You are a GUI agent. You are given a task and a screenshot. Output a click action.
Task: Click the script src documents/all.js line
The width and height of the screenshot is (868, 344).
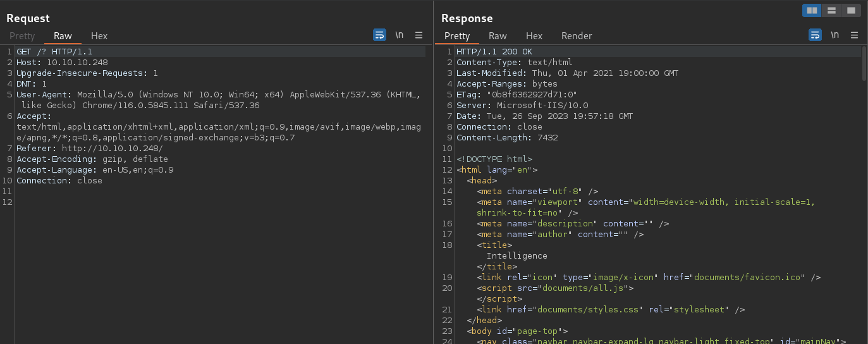pyautogui.click(x=555, y=288)
